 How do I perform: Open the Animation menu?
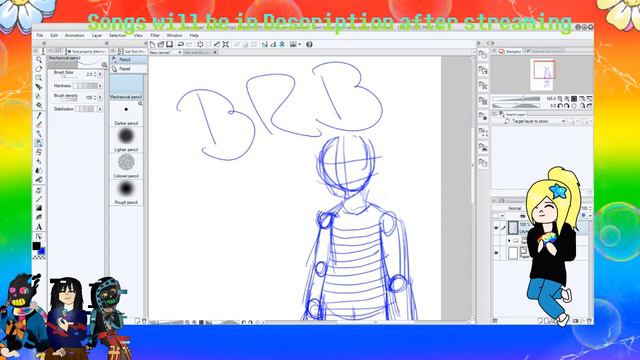(x=74, y=36)
